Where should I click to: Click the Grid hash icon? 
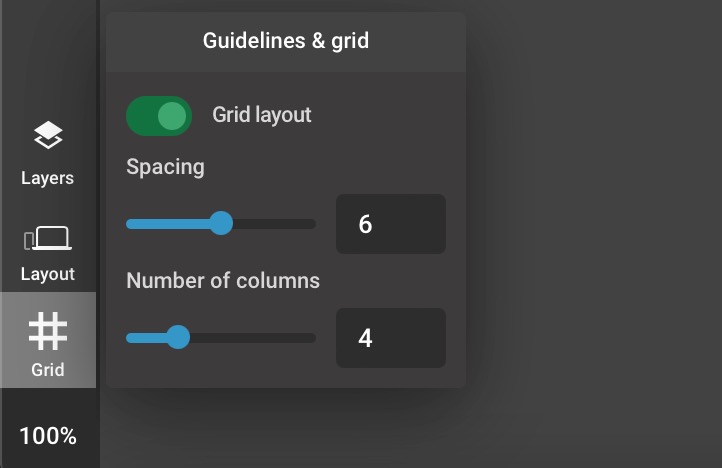(x=48, y=331)
